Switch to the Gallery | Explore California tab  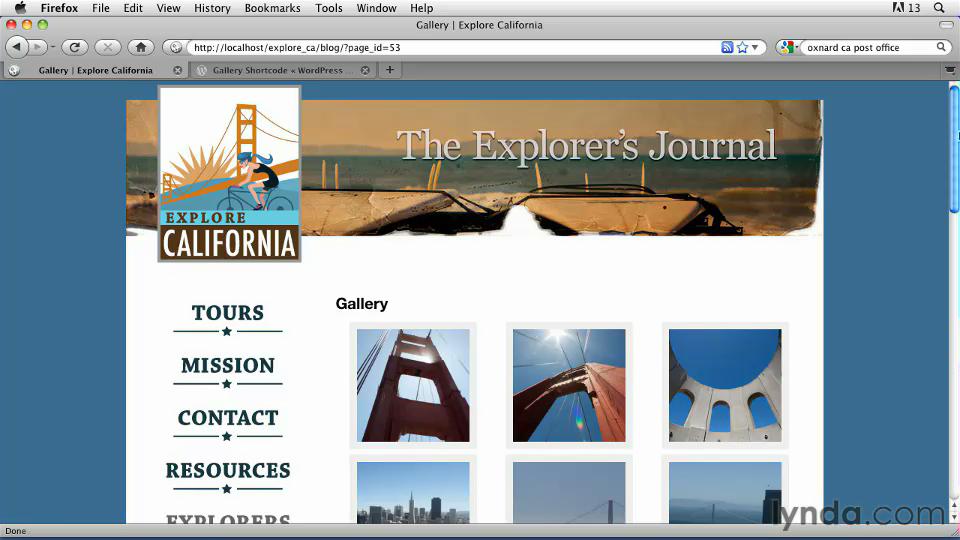[96, 70]
